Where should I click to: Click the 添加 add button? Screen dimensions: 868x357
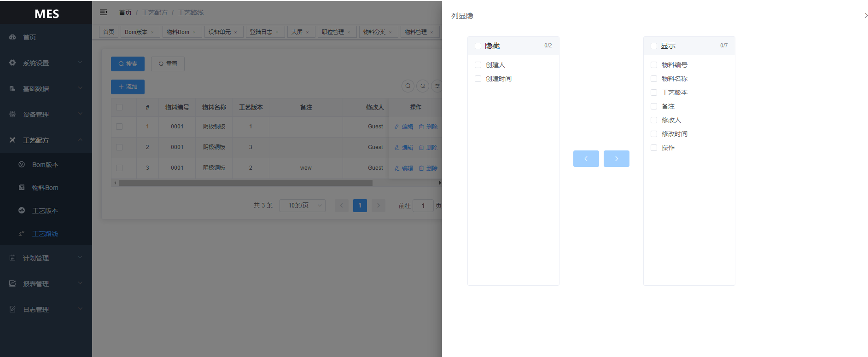pos(128,87)
